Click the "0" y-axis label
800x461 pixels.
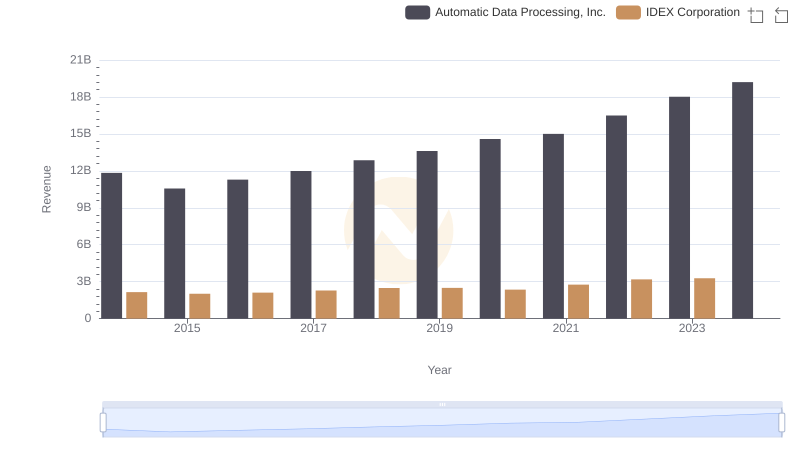click(88, 318)
